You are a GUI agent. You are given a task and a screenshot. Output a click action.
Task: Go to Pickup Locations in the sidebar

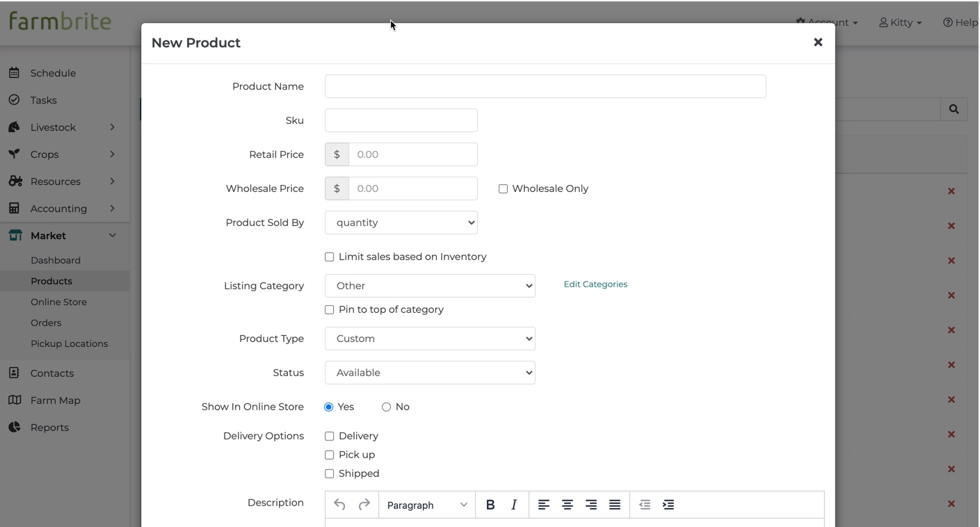[69, 343]
